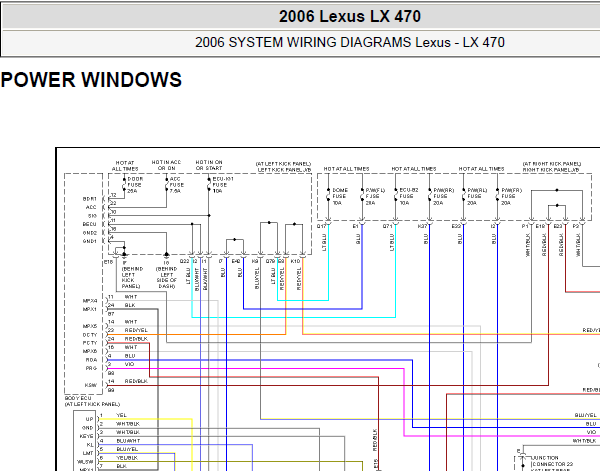Click the P1 connector label

point(525,227)
